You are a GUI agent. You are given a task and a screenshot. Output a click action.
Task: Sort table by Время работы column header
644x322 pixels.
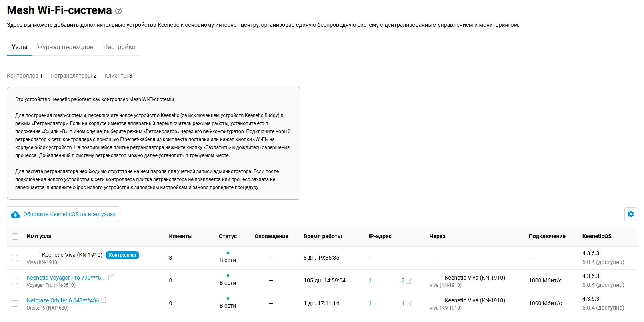(x=322, y=236)
